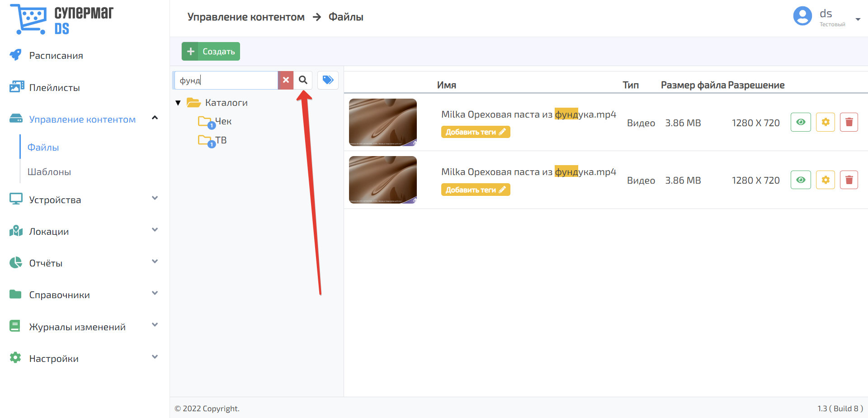Screen dimensions: 868x418
Task: Preview the first Milka video with eye icon
Action: (x=801, y=122)
